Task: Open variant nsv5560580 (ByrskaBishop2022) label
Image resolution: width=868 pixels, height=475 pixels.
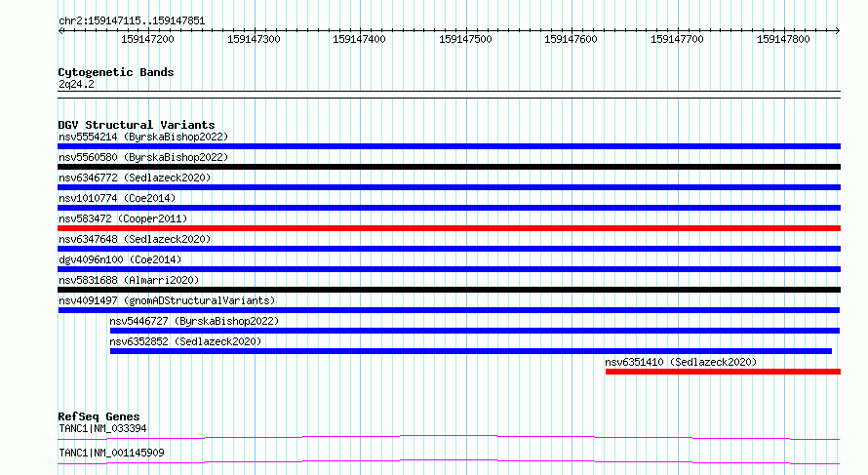Action: (x=143, y=157)
